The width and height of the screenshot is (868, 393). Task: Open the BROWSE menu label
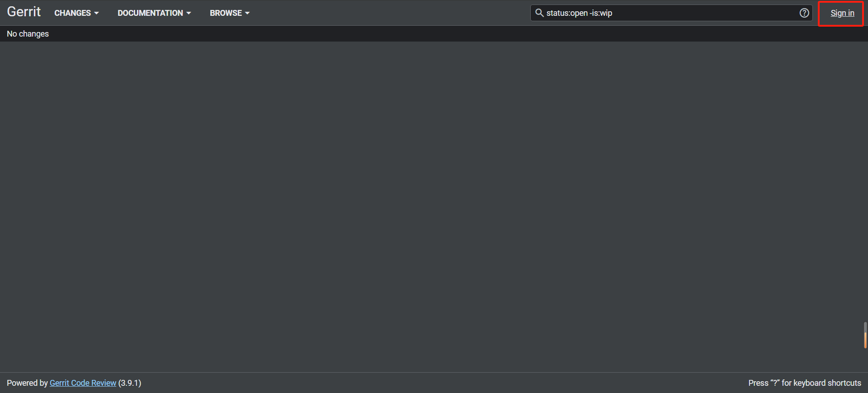226,13
